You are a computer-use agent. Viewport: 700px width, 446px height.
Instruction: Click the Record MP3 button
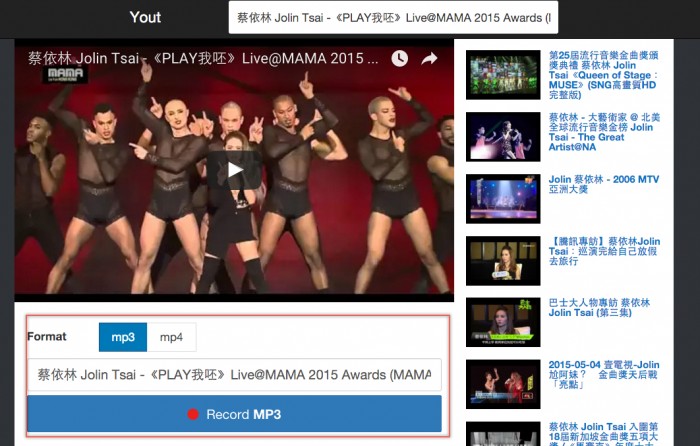click(x=234, y=414)
